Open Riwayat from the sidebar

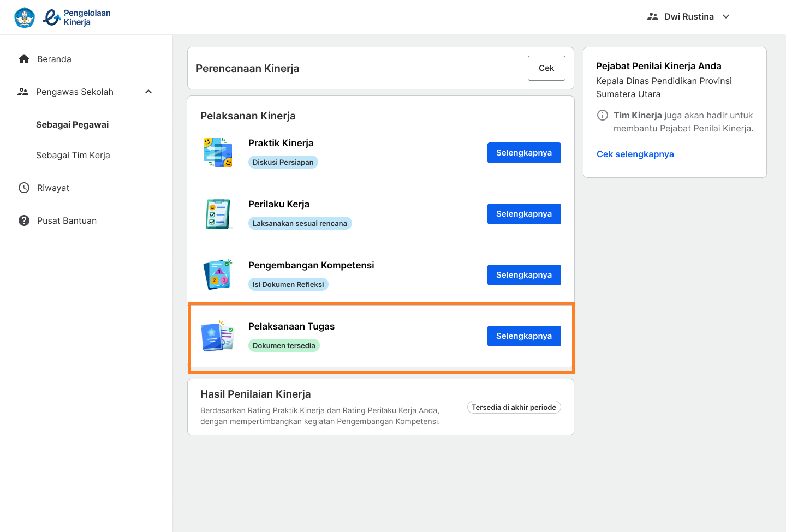tap(53, 188)
